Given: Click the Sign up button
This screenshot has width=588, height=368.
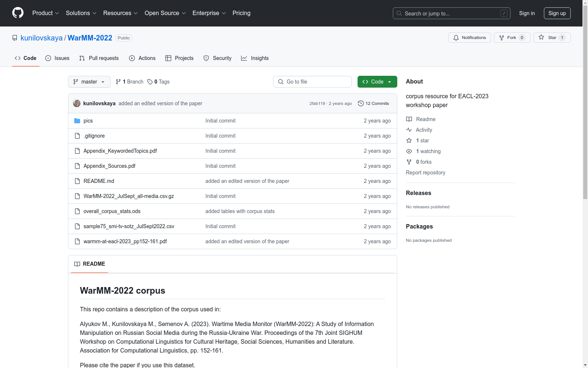Looking at the screenshot, I should click(557, 13).
